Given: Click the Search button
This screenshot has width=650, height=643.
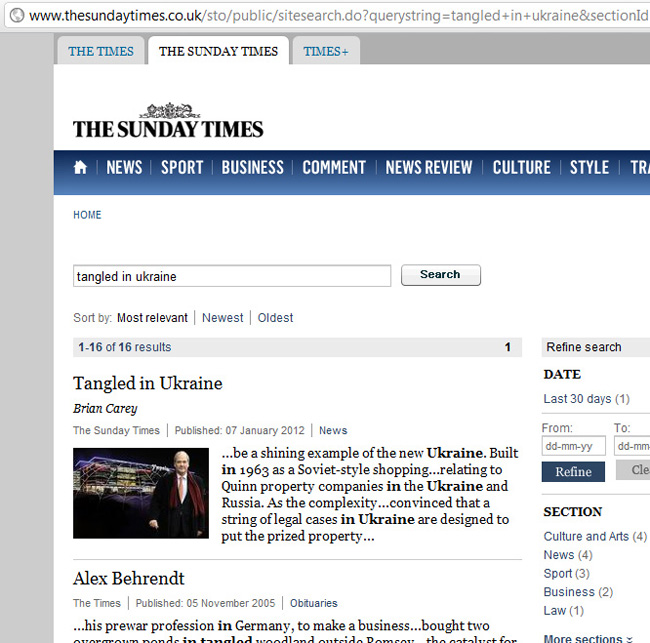Looking at the screenshot, I should coord(441,275).
